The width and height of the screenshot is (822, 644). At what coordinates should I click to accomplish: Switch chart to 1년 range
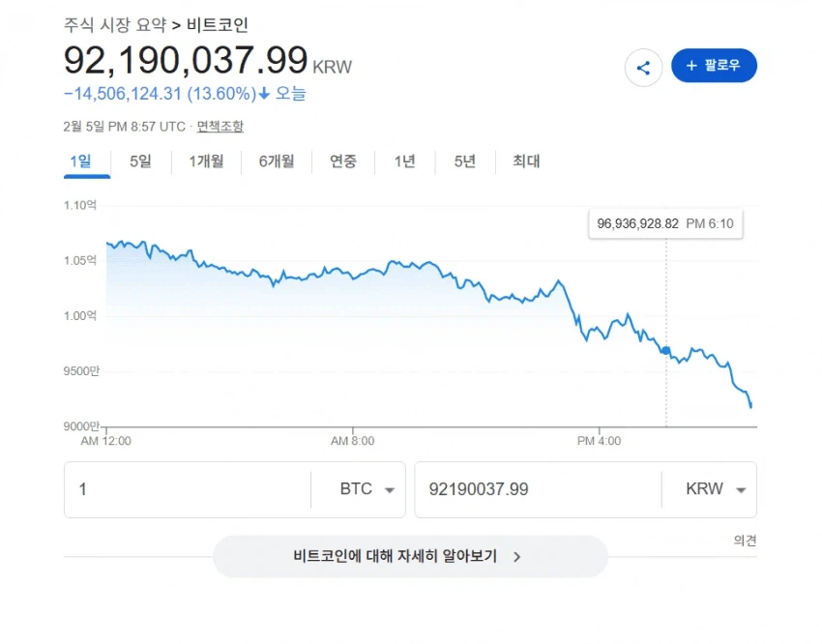[x=404, y=161]
